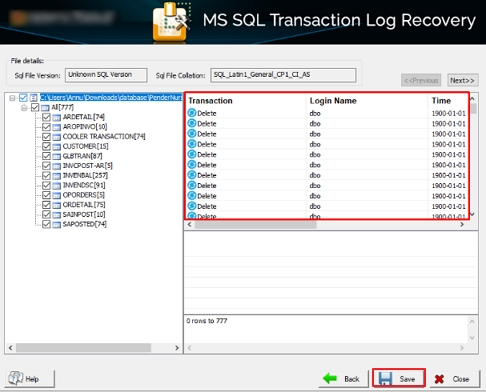Select the root database file path node
This screenshot has height=392, width=486.
[111, 98]
